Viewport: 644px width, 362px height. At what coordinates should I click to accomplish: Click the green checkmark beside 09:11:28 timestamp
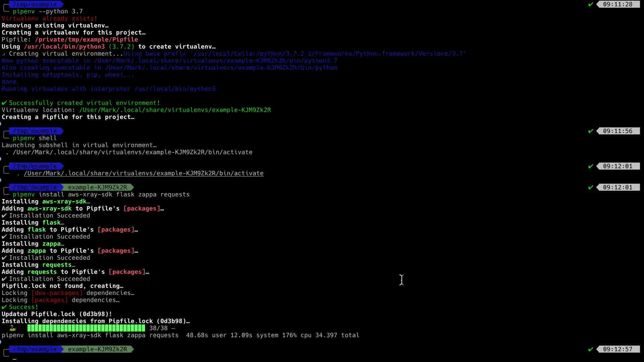(x=591, y=4)
